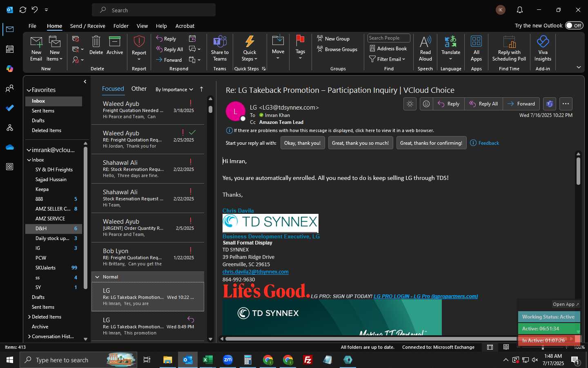588x368 pixels.
Task: Switch to Other inbox tab
Action: pos(139,89)
